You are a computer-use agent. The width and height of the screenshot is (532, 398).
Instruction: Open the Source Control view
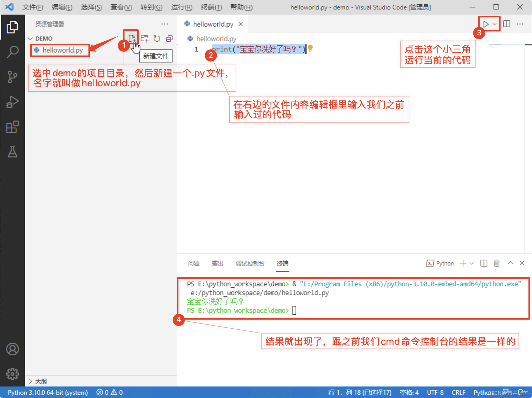(x=12, y=77)
